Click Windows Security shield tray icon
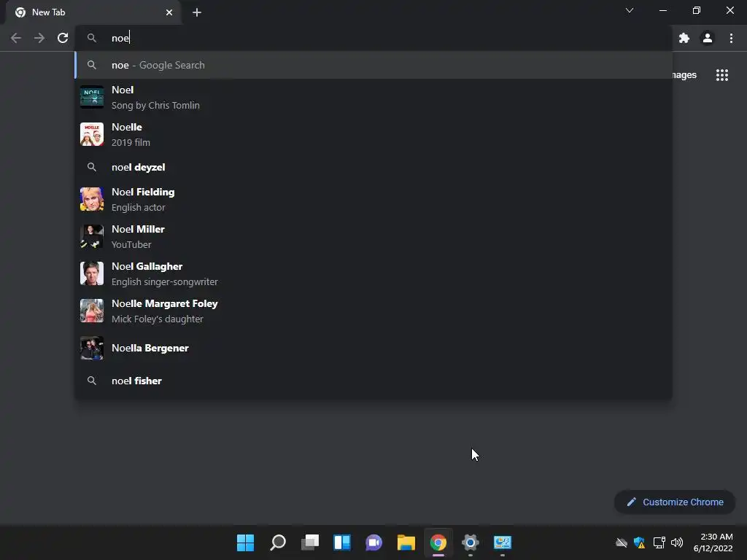Image resolution: width=747 pixels, height=560 pixels. click(x=639, y=542)
